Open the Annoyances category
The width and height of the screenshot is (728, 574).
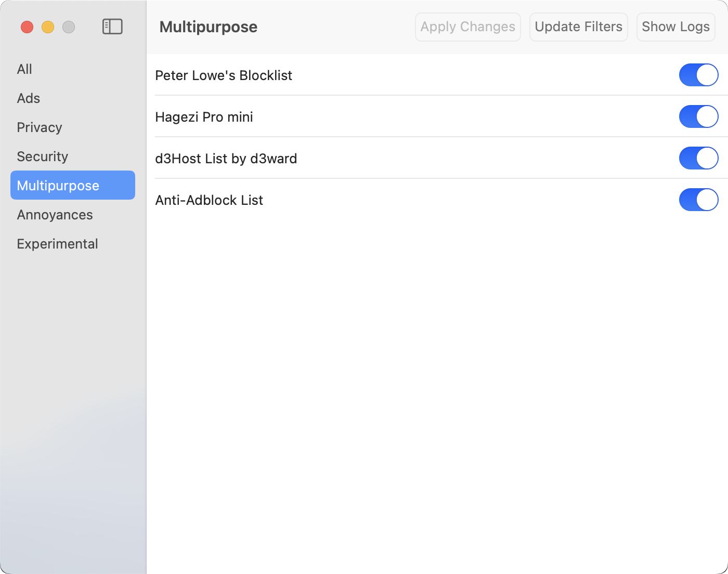click(x=55, y=215)
